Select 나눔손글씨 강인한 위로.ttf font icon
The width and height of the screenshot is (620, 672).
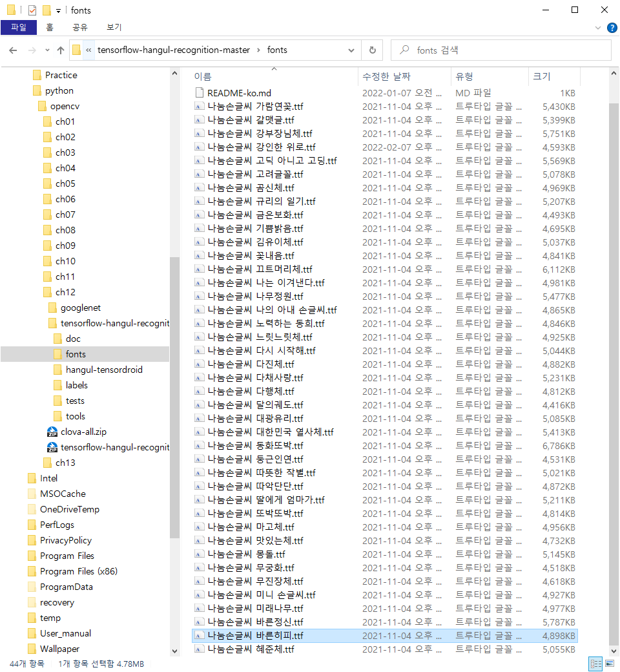click(x=199, y=147)
